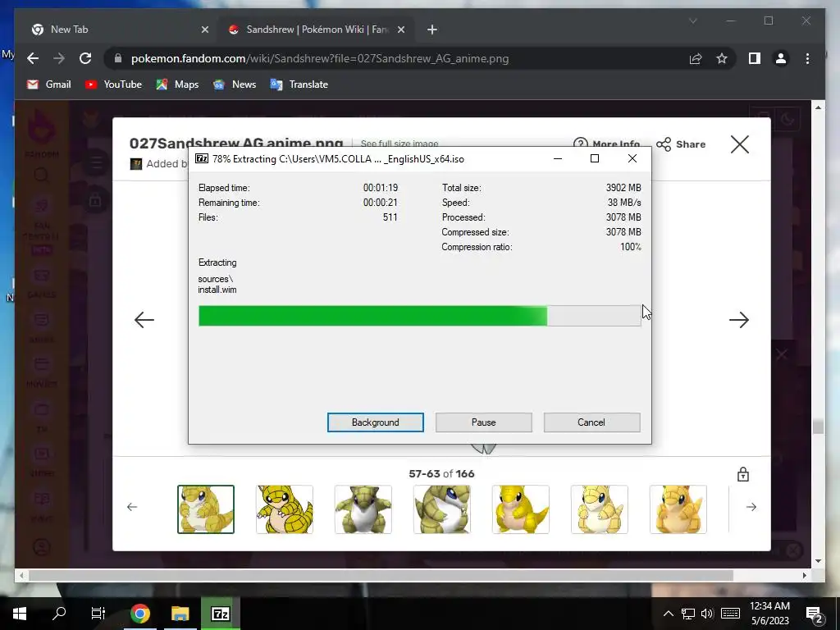Go back in Chrome

pyautogui.click(x=33, y=58)
